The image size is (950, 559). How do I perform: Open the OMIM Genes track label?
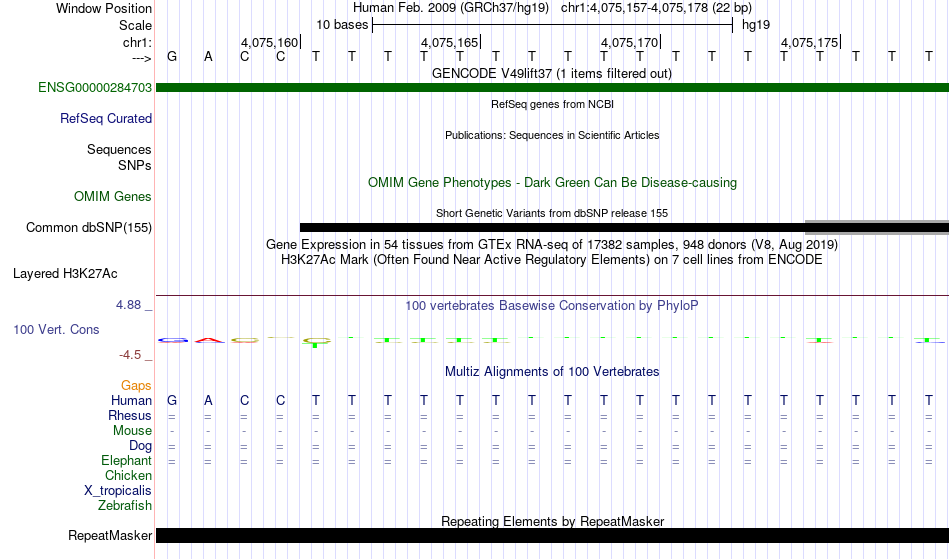coord(113,196)
